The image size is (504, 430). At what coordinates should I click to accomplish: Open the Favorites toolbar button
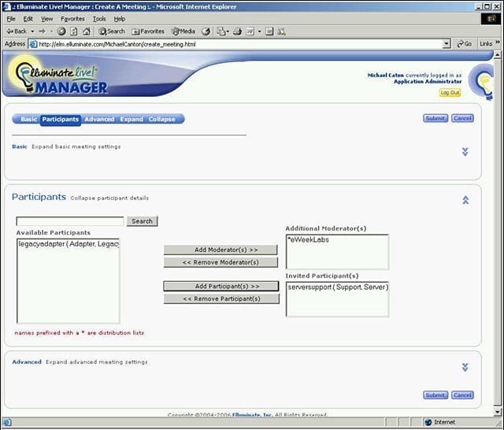pyautogui.click(x=148, y=32)
